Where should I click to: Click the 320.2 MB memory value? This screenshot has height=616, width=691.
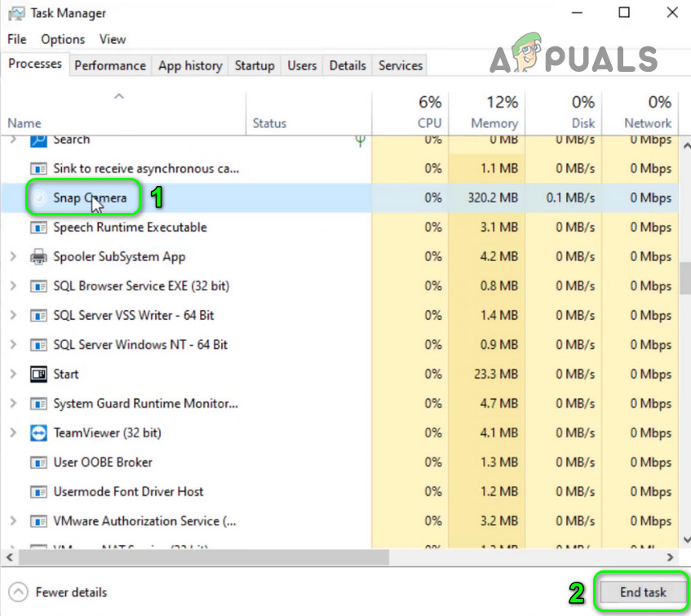[x=493, y=197]
